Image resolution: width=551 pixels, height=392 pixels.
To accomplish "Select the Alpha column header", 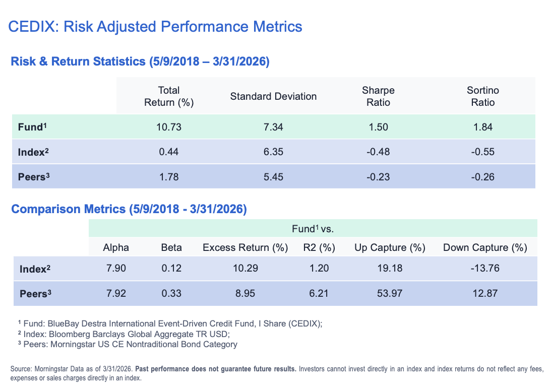I will [x=116, y=247].
